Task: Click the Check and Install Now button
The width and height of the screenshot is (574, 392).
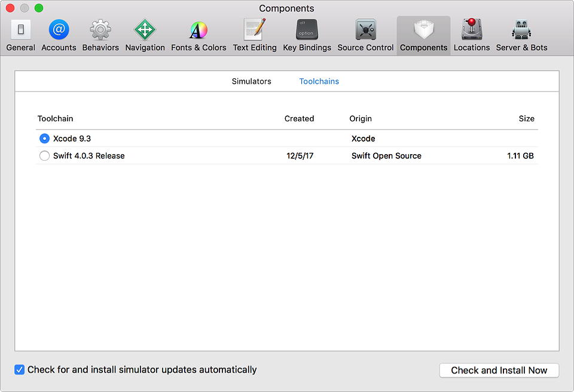Action: [x=499, y=370]
